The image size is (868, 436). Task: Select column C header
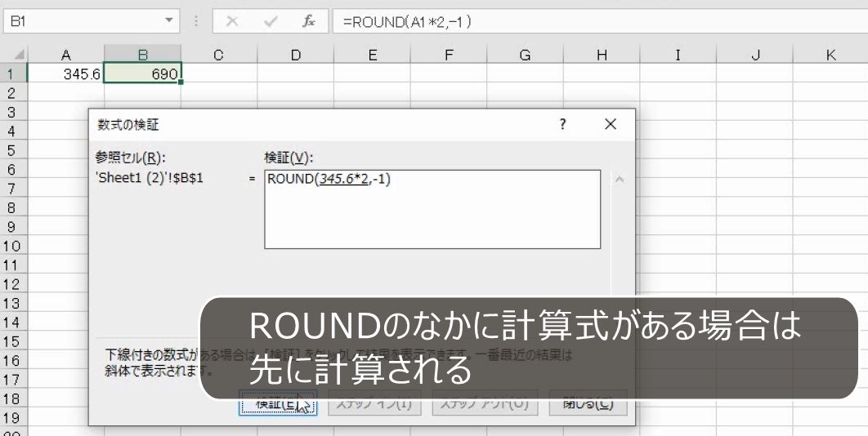[219, 55]
